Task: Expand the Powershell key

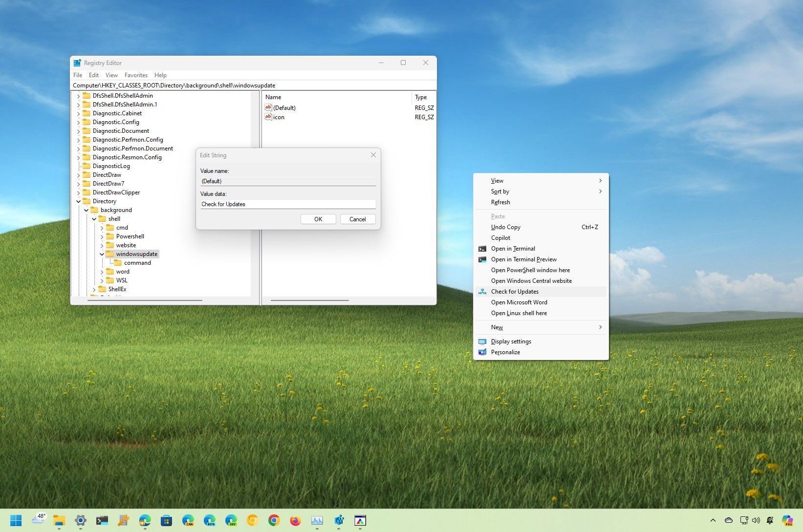Action: 102,236
